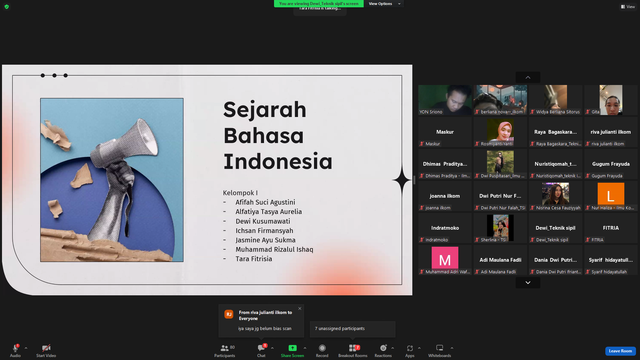Viewport: 640px width, 360px height.
Task: Open the View Options dropdown at top
Action: (384, 4)
